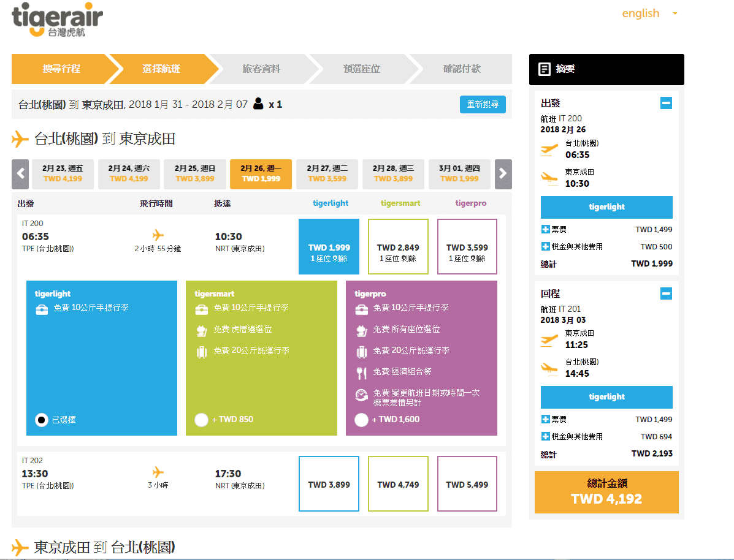Choose IT 200 tigerlight fare TWD 1,999
Viewport: 734px width, 560px height.
[x=329, y=246]
